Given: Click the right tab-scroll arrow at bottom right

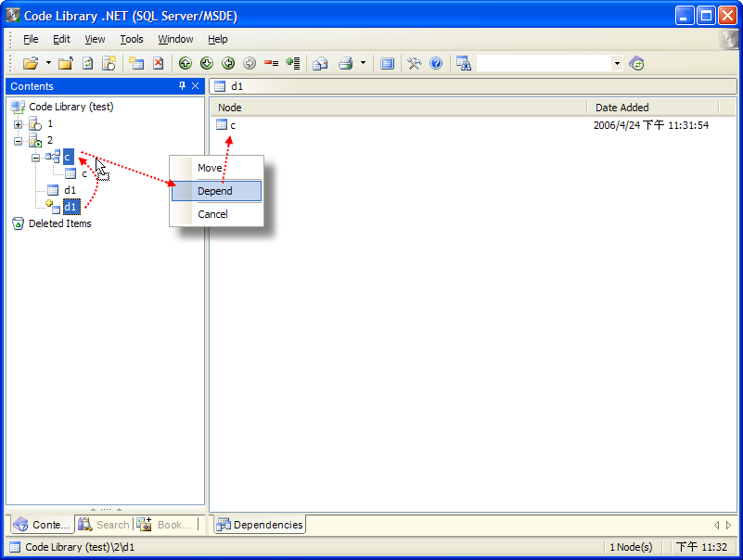Looking at the screenshot, I should pyautogui.click(x=728, y=525).
